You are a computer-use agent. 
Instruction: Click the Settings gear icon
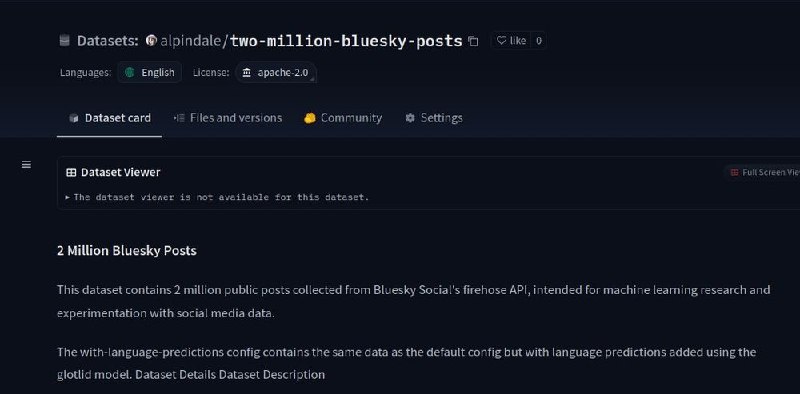coord(410,118)
